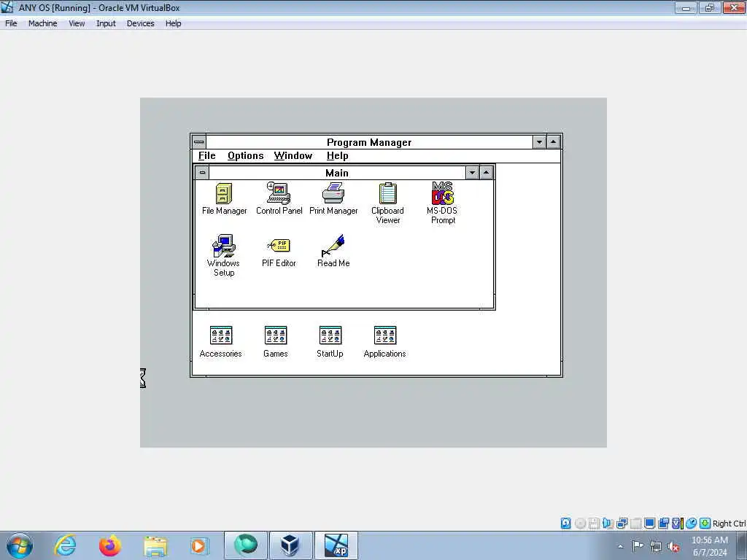747x560 pixels.
Task: Open the File Manager icon
Action: click(x=224, y=199)
